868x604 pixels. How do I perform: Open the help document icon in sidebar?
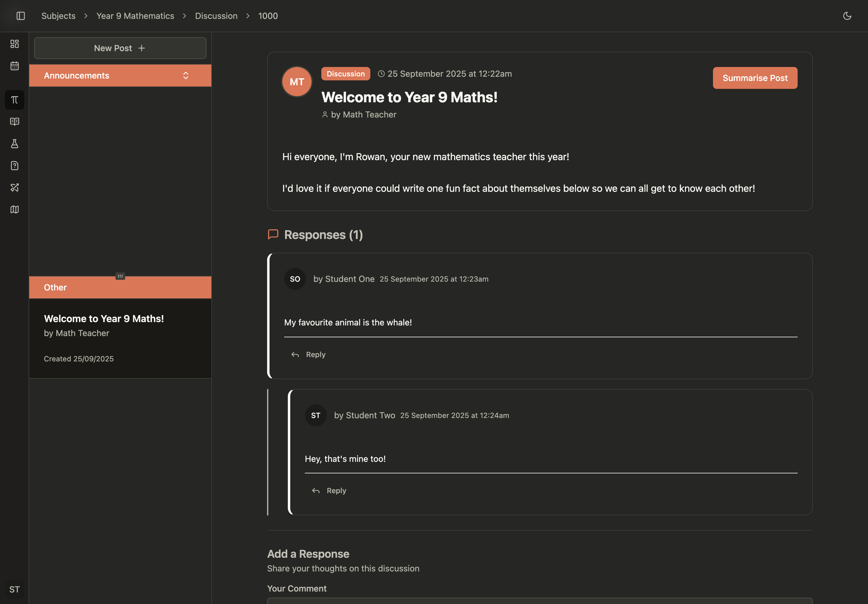click(14, 166)
